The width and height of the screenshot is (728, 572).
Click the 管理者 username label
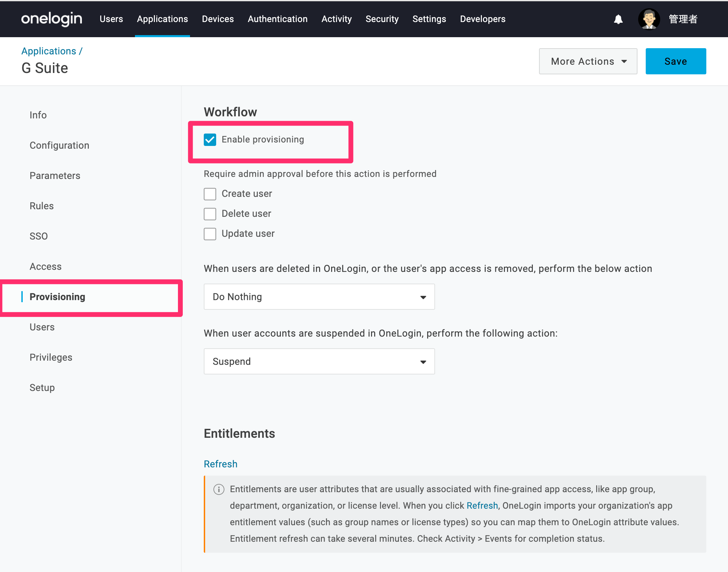(683, 19)
